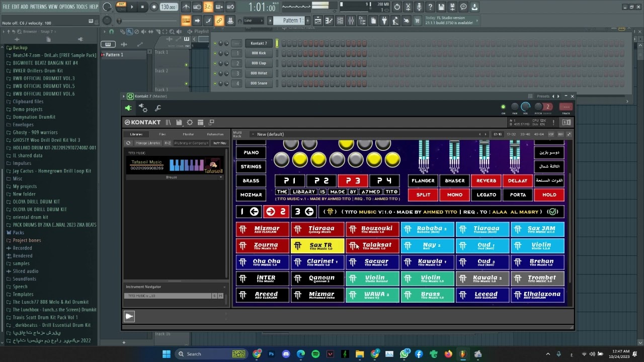This screenshot has width=644, height=362.
Task: Open the OPTIONS menu
Action: tap(67, 7)
